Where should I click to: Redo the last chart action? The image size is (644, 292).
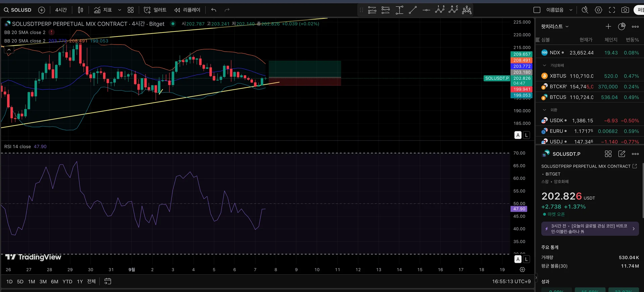tap(227, 10)
